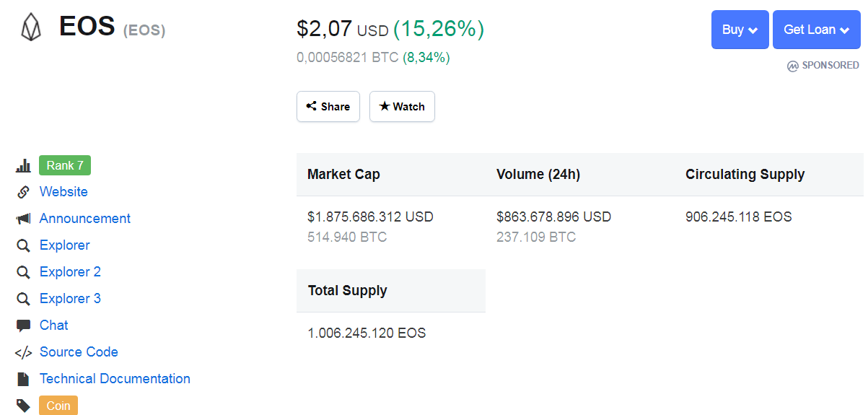Click the orange Coin tag badge

(58, 406)
